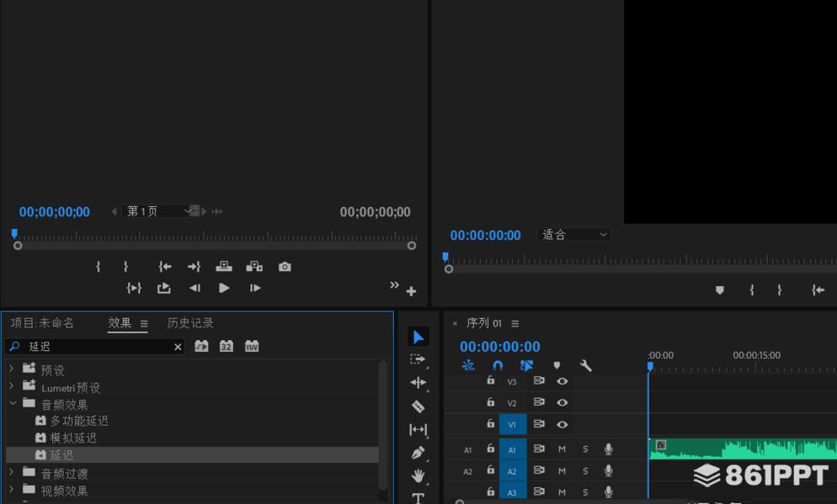
Task: Select the Pen tool
Action: [418, 453]
